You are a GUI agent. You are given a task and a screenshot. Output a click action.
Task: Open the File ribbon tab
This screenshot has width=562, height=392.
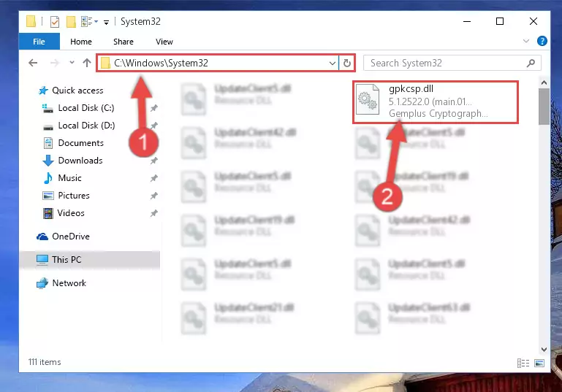(x=39, y=42)
